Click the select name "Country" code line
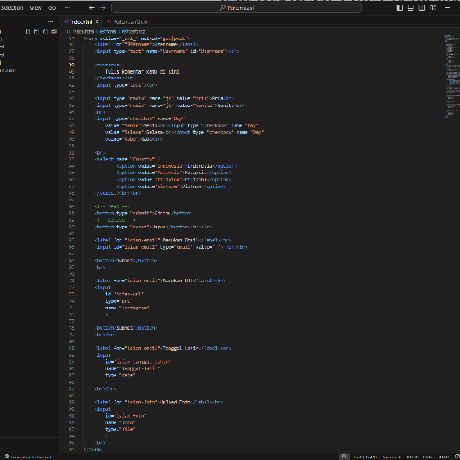Viewport: 460px width, 460px height. [x=127, y=159]
